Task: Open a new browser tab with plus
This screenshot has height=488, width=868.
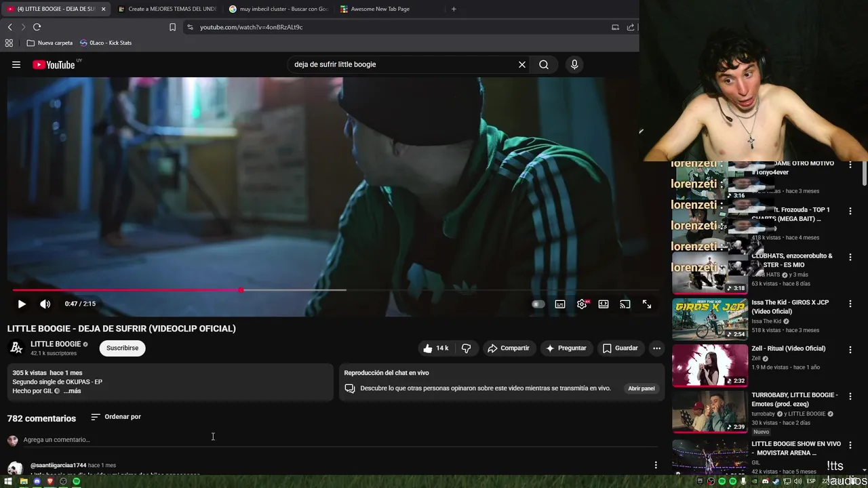Action: point(454,9)
